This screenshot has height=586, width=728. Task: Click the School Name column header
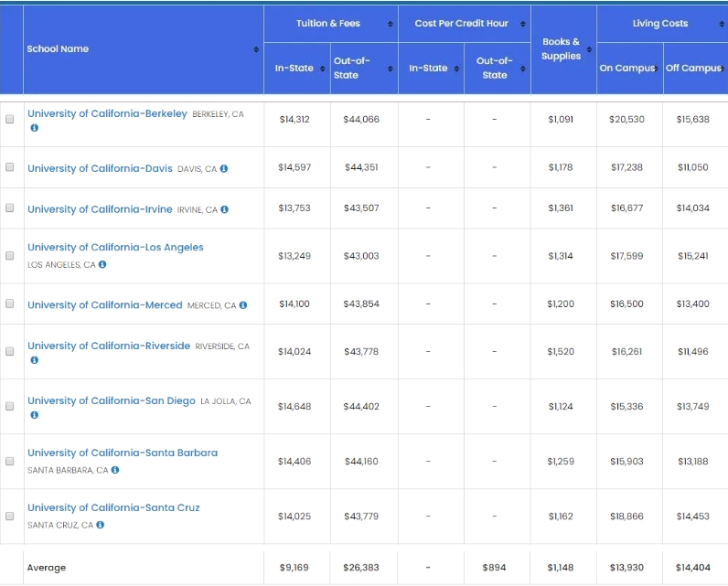[x=144, y=49]
